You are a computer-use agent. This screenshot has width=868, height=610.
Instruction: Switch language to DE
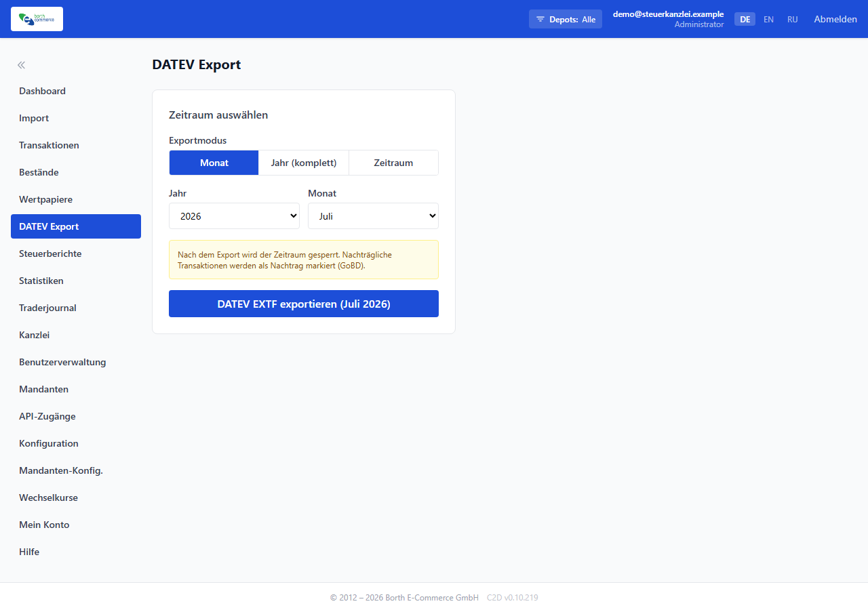click(x=745, y=19)
